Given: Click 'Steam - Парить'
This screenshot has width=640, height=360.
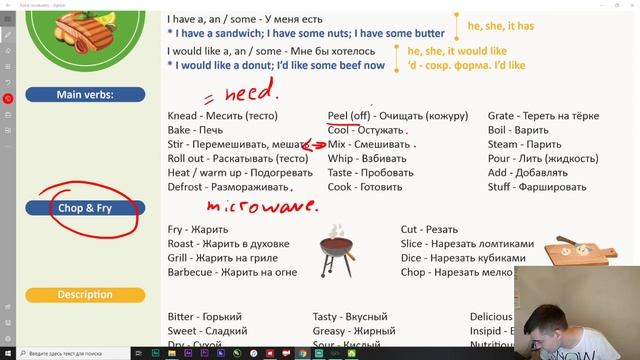Looking at the screenshot, I should 524,144.
